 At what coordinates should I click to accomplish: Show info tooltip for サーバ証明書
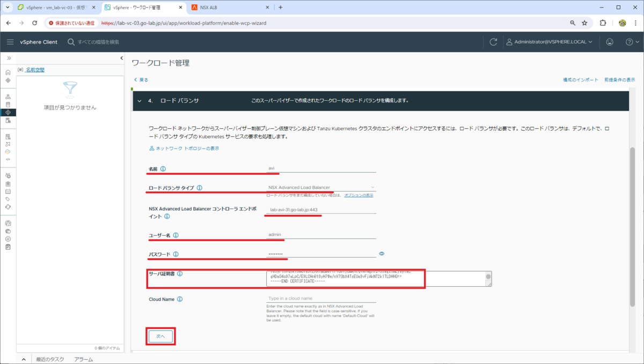click(180, 274)
